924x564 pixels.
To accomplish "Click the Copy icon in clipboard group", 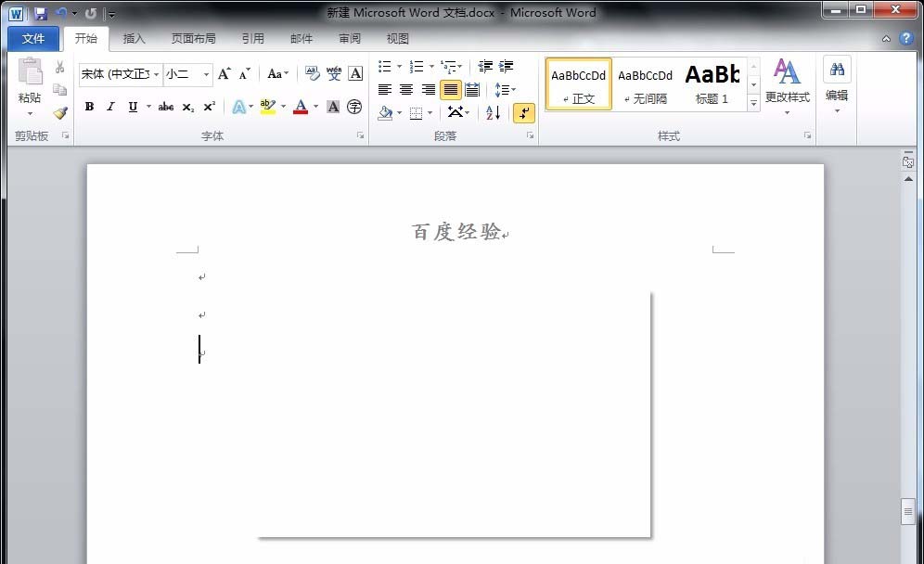I will [59, 90].
